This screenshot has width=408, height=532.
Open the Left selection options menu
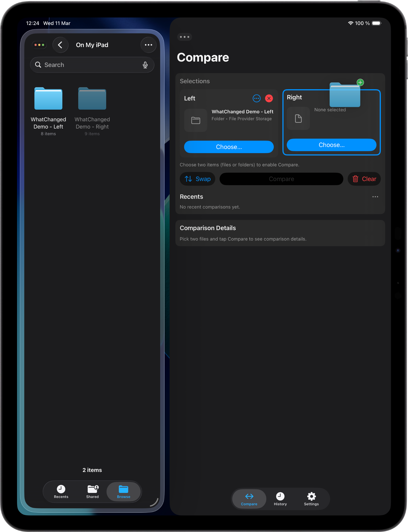256,98
